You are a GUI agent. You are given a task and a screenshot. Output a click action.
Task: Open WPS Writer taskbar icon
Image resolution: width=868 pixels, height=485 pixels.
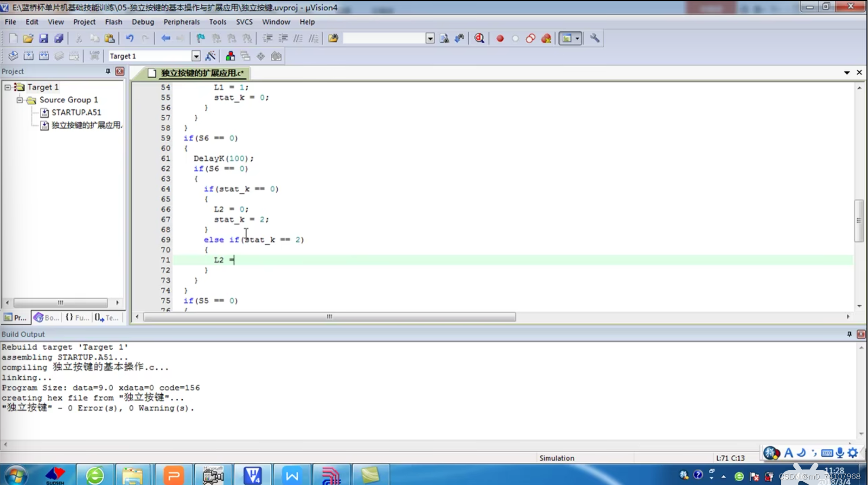point(292,475)
